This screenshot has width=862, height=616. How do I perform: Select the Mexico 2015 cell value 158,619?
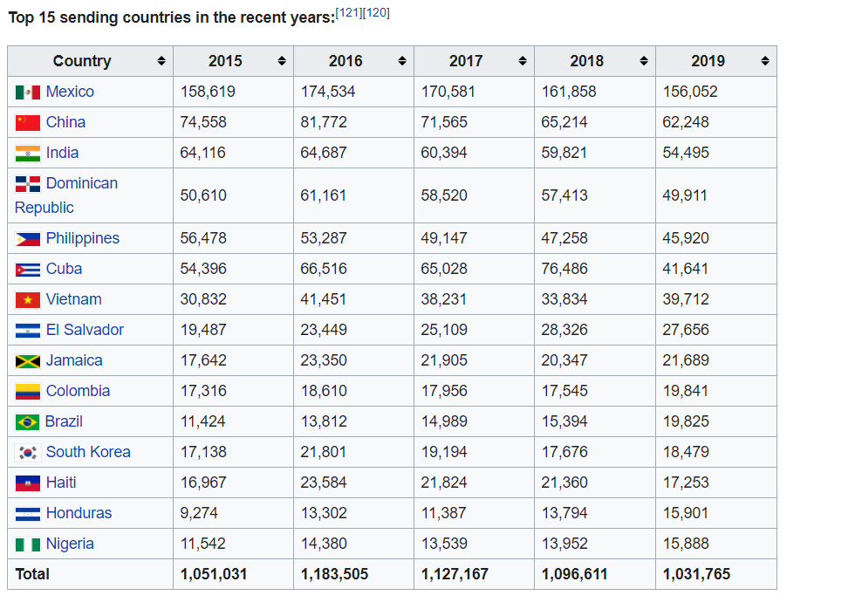208,92
